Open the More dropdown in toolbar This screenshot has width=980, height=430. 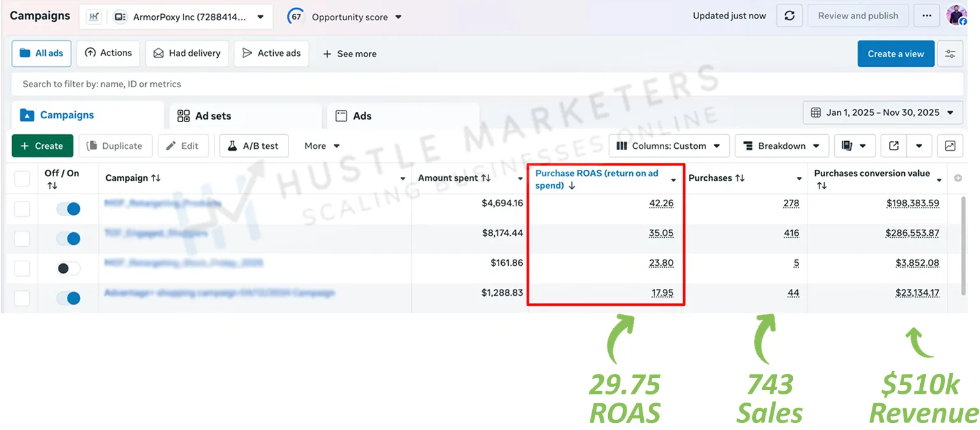[x=322, y=146]
